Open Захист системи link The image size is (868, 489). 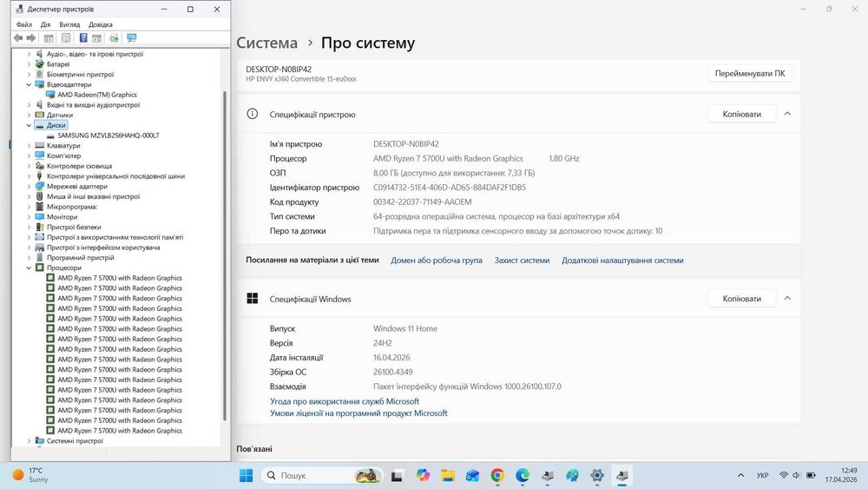click(x=522, y=260)
